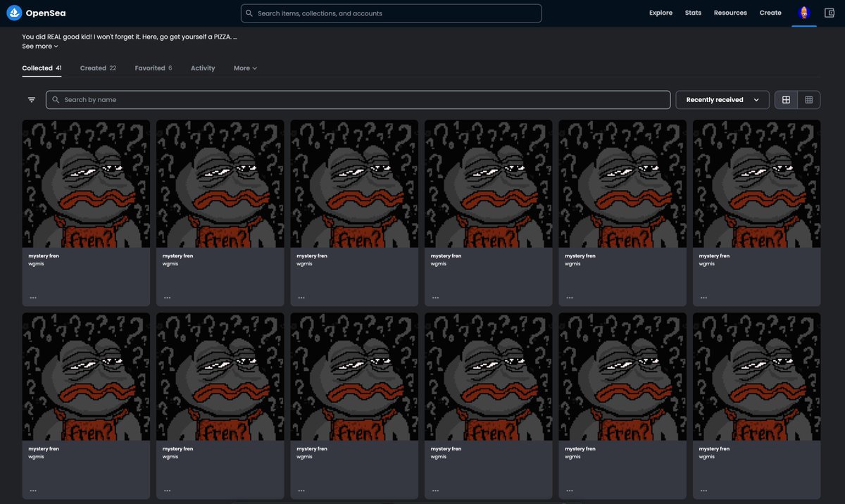Click the magnifier icon in the top search bar
Viewport: 845px width, 504px height.
[249, 13]
